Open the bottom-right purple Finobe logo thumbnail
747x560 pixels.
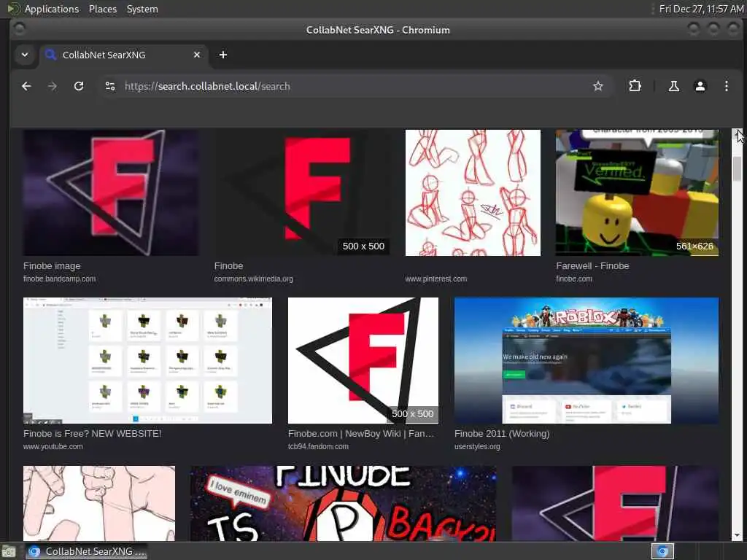pos(615,503)
